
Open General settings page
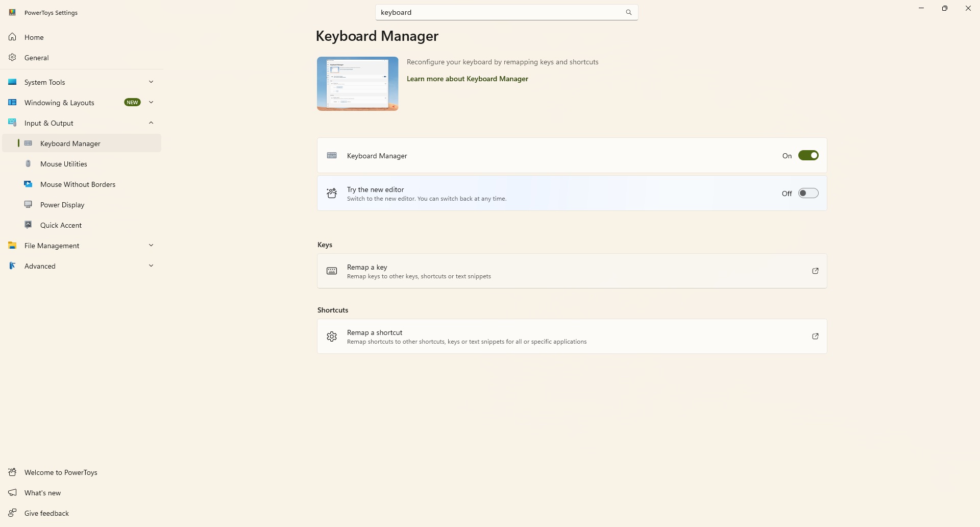(x=82, y=58)
